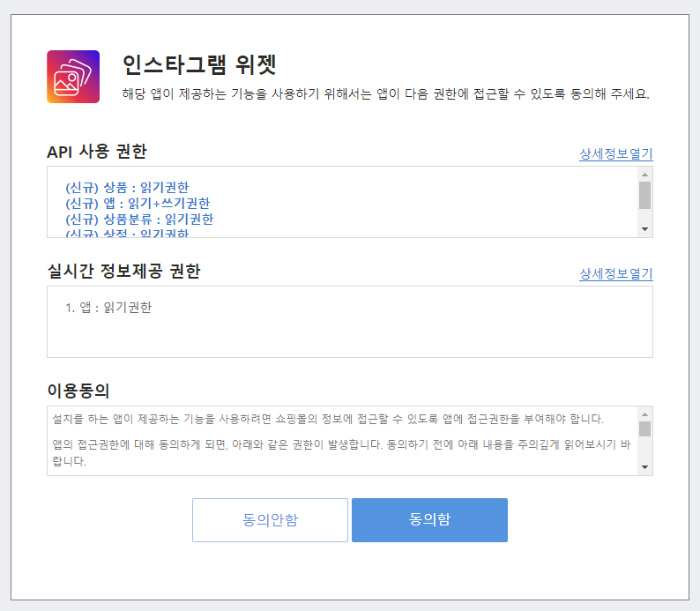
Task: Click the 'API 사용 권한' heading
Action: click(x=97, y=152)
